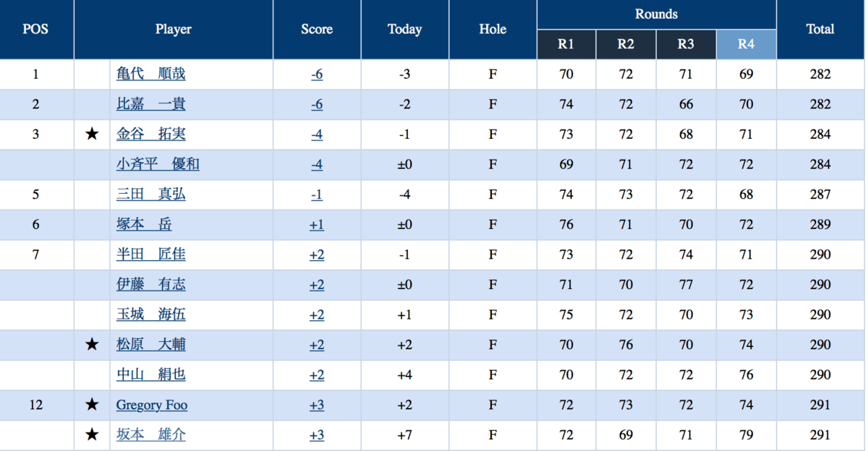The height and width of the screenshot is (451, 868).
Task: Select the R2 round tab
Action: [626, 44]
